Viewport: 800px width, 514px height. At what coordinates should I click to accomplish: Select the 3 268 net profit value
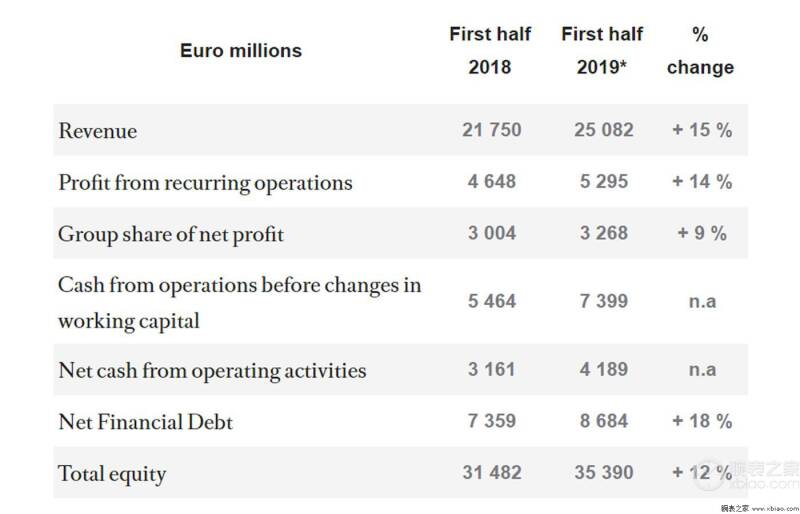(x=604, y=233)
